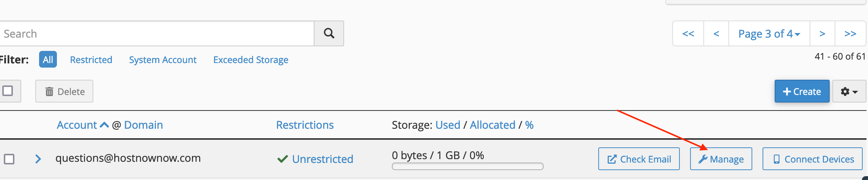Click Check Email for questions@hostnownow.com
The width and height of the screenshot is (868, 180).
point(639,159)
